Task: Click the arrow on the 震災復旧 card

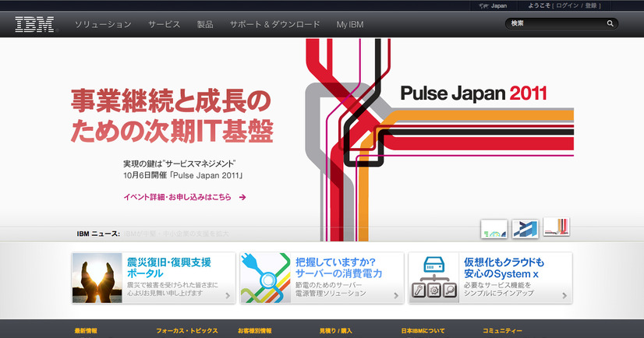Action: pyautogui.click(x=228, y=295)
